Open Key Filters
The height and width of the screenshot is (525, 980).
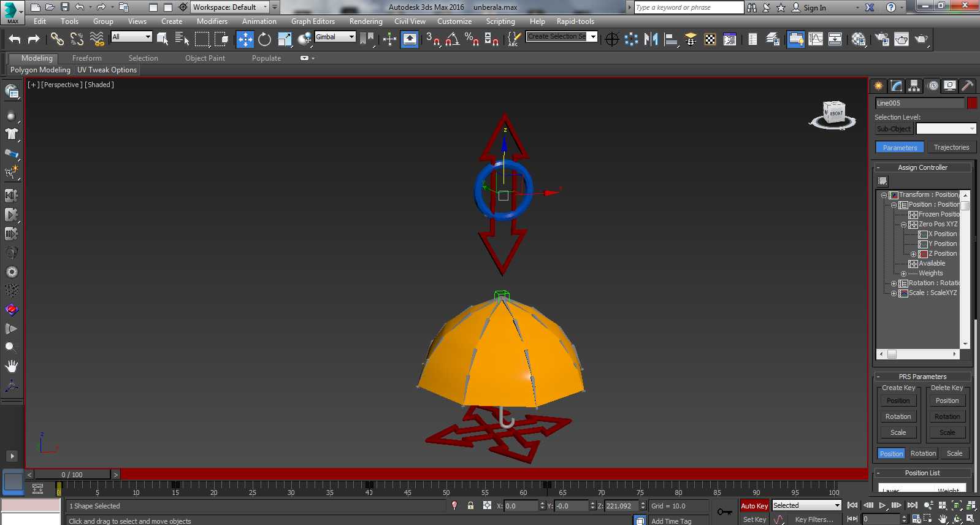pyautogui.click(x=814, y=519)
